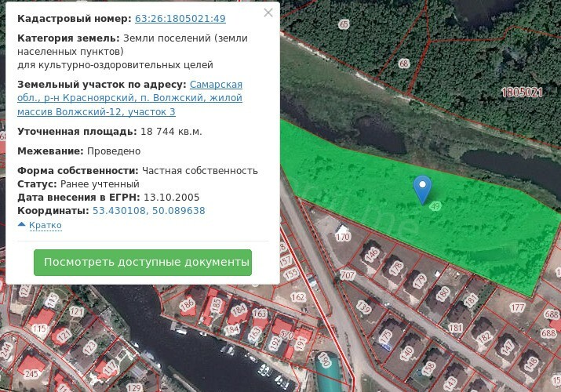Click parcel label 162 on the map
The width and height of the screenshot is (561, 392).
[297, 297]
